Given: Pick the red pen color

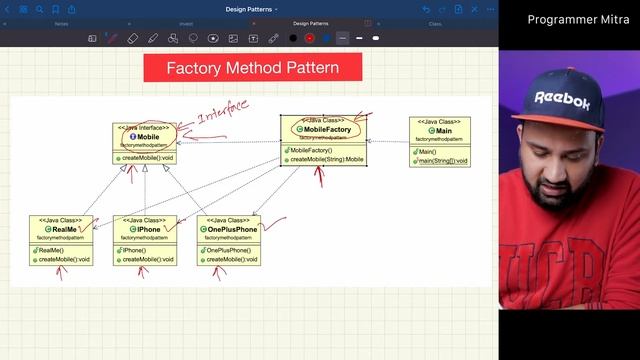Looking at the screenshot, I should [309, 38].
